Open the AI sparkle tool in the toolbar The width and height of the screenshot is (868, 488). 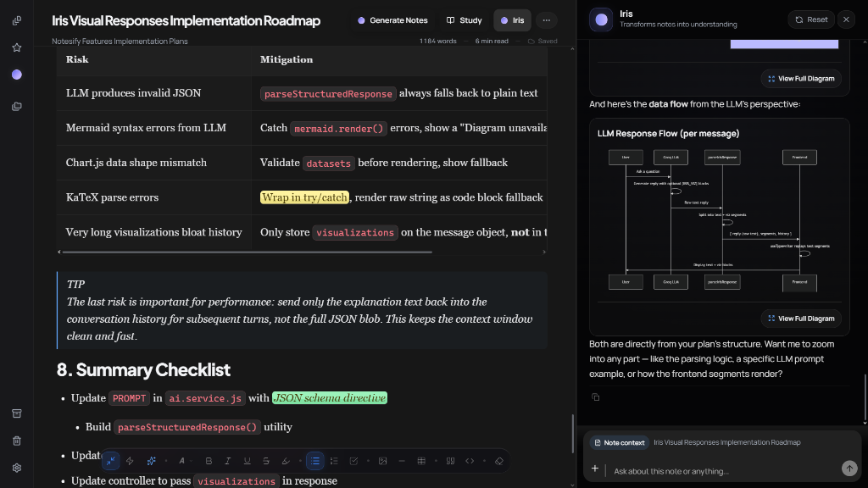click(151, 461)
